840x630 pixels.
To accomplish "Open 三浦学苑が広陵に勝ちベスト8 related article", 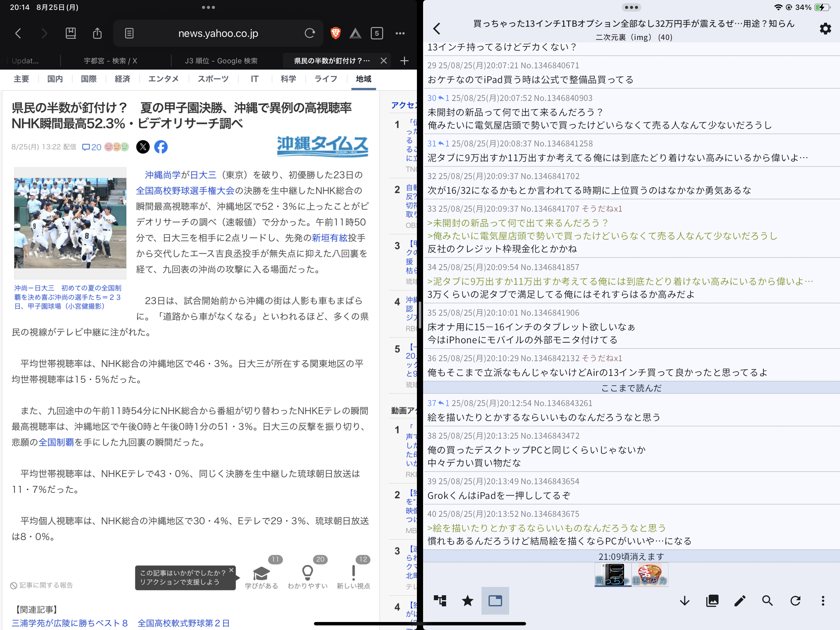I will (69, 623).
